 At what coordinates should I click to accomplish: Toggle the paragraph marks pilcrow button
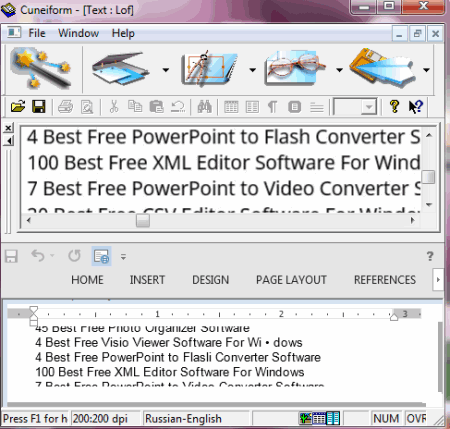[273, 107]
